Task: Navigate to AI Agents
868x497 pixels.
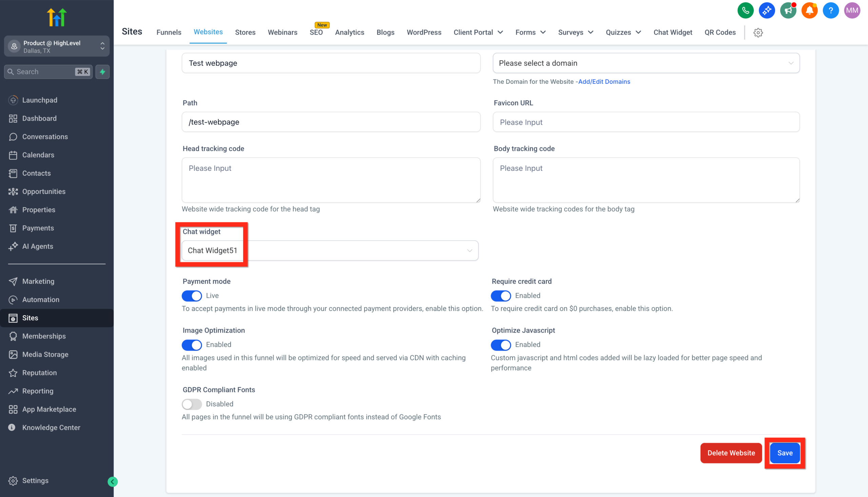Action: 38,246
